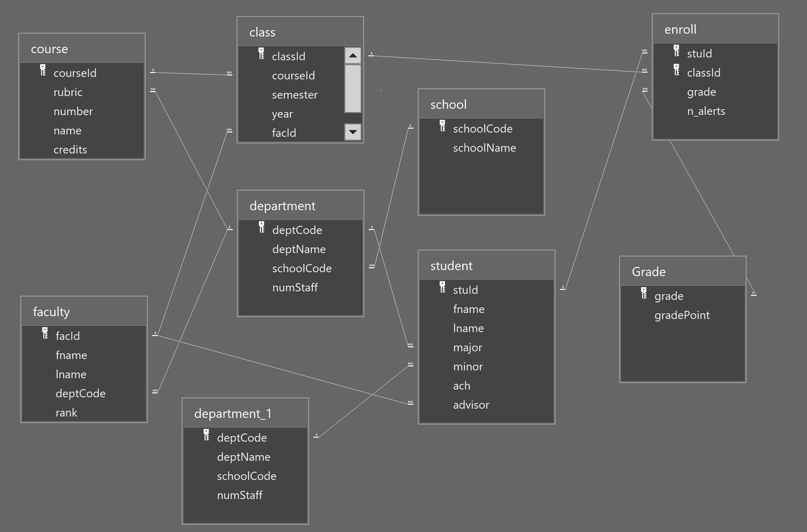This screenshot has width=807, height=532.
Task: Select numStaff field in department table
Action: (295, 287)
